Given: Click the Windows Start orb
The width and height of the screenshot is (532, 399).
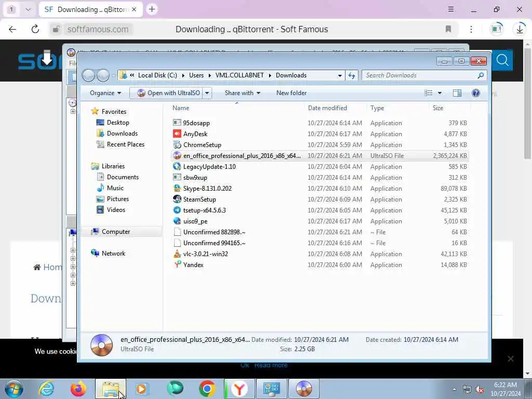Looking at the screenshot, I should click(14, 389).
